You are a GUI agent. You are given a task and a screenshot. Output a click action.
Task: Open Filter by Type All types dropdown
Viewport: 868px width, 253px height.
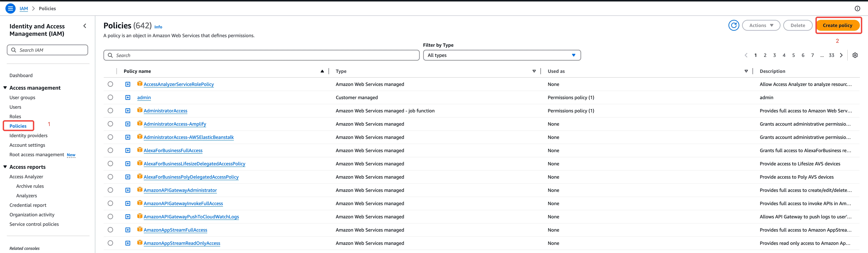501,55
